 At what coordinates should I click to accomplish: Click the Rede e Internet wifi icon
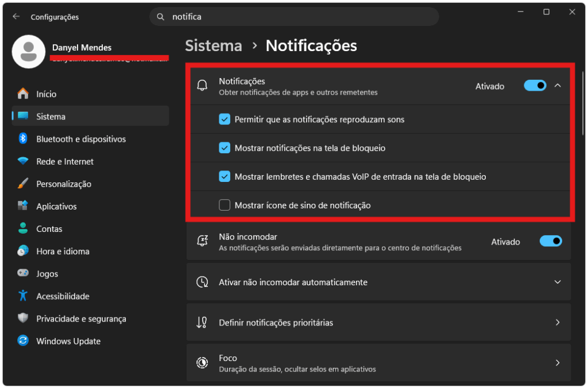23,161
